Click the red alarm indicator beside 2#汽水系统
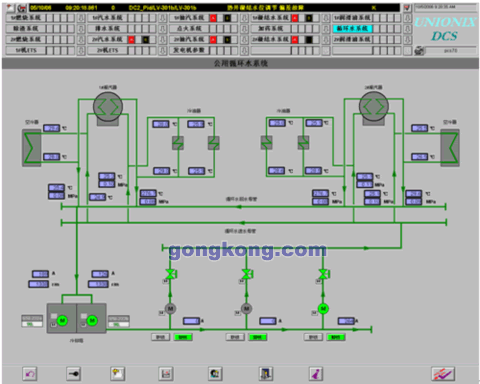The height and width of the screenshot is (384, 480). [132, 40]
